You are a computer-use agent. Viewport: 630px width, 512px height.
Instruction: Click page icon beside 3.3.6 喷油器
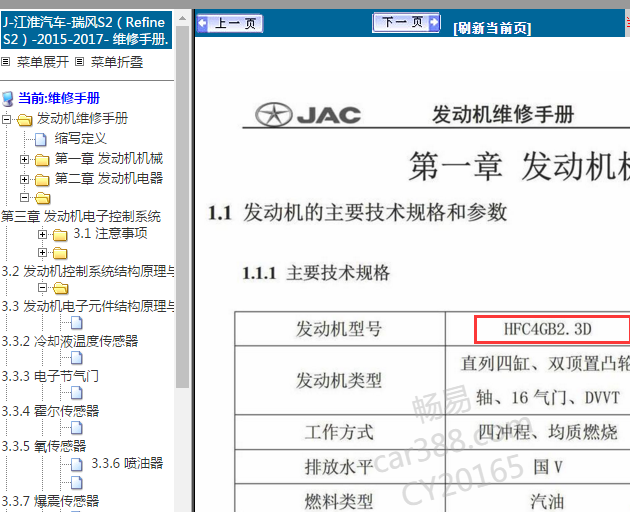pos(77,465)
